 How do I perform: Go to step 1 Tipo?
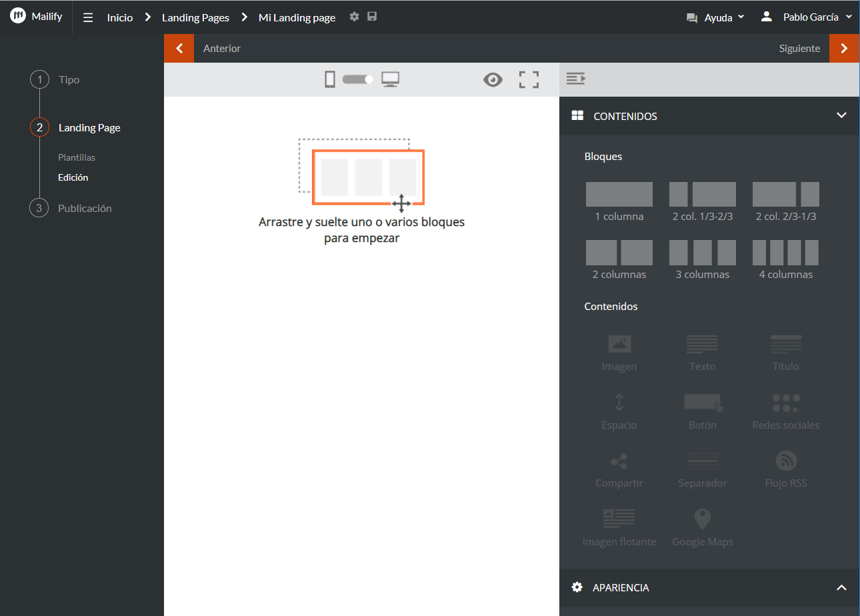click(x=54, y=79)
